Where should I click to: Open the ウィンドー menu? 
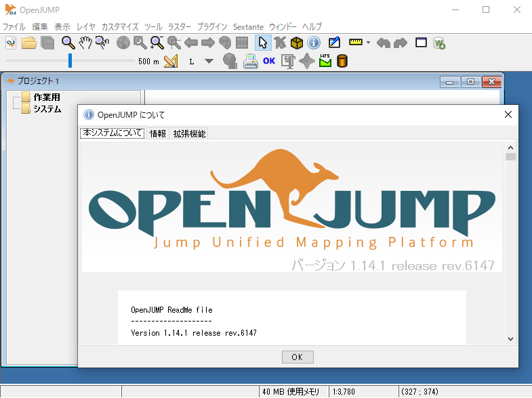pyautogui.click(x=283, y=27)
